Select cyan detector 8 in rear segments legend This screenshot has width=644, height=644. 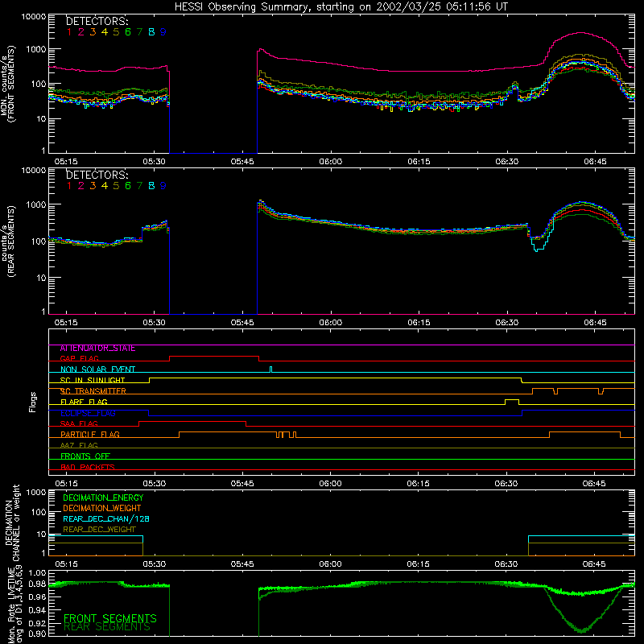tap(151, 186)
